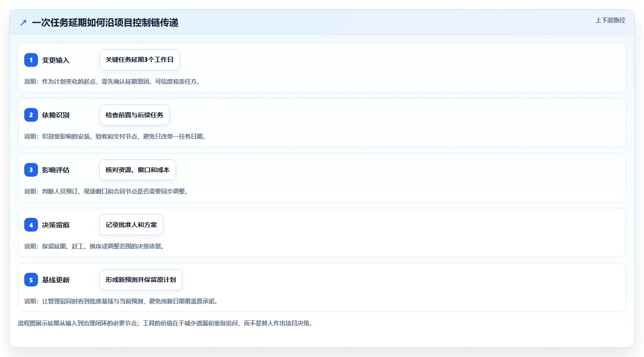
Task: Select the 核对资源、窗口和成本 chip
Action: (x=138, y=170)
